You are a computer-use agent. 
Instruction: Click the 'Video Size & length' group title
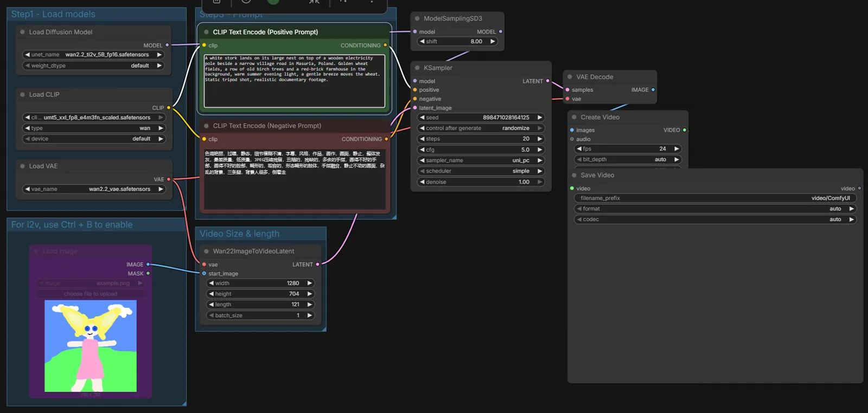tap(239, 234)
